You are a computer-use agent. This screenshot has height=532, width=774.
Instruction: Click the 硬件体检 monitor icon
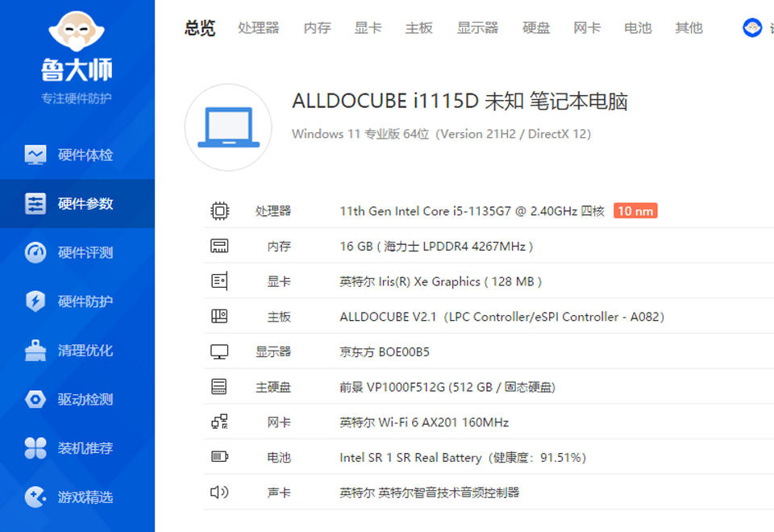(35, 155)
